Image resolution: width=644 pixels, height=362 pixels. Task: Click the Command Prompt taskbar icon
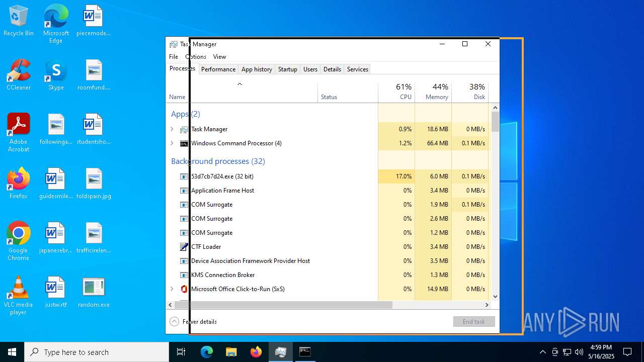click(x=305, y=352)
